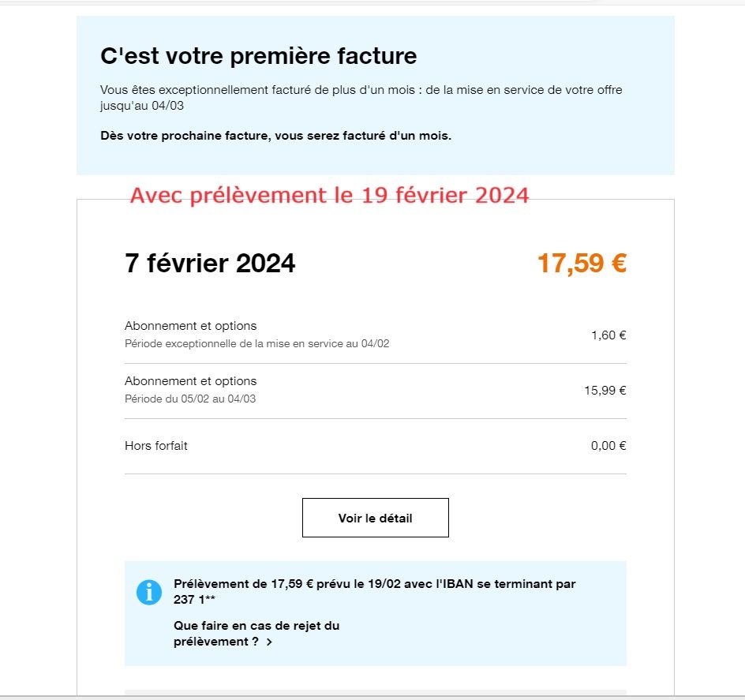
Task: Click the second Abonnement et options line item
Action: click(x=190, y=381)
